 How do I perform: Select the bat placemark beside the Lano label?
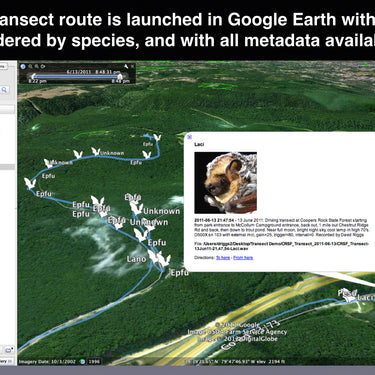(153, 256)
